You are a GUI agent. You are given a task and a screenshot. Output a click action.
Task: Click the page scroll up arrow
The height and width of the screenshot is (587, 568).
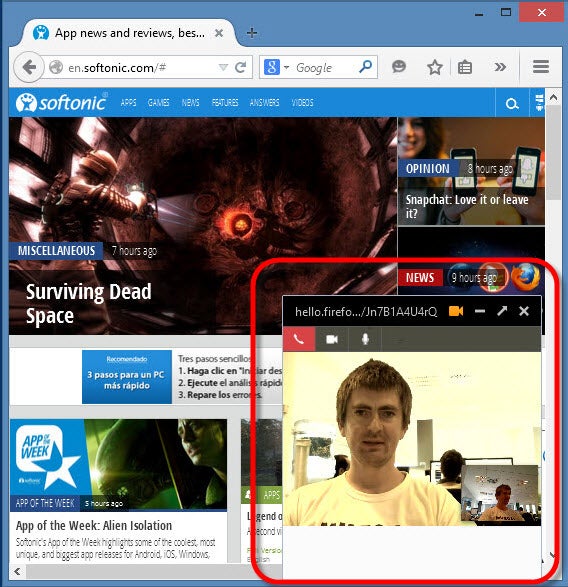click(x=553, y=98)
